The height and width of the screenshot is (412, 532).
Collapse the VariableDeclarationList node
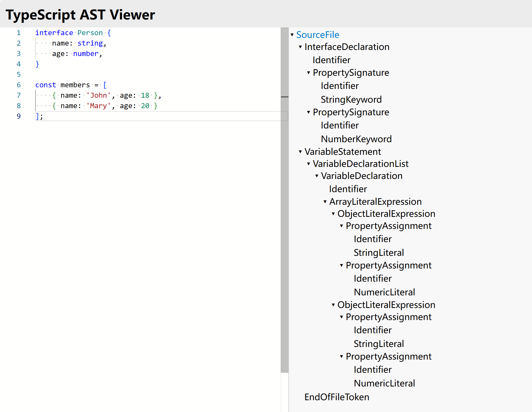308,164
